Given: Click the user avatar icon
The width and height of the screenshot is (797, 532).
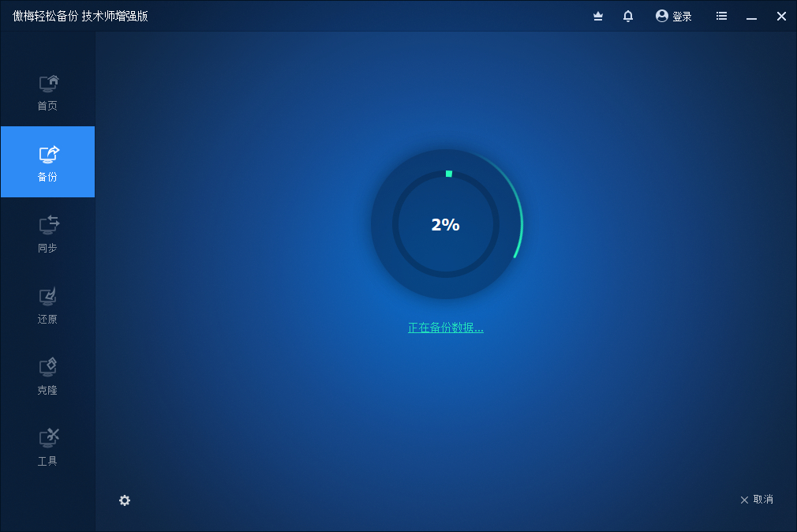Looking at the screenshot, I should (x=662, y=17).
